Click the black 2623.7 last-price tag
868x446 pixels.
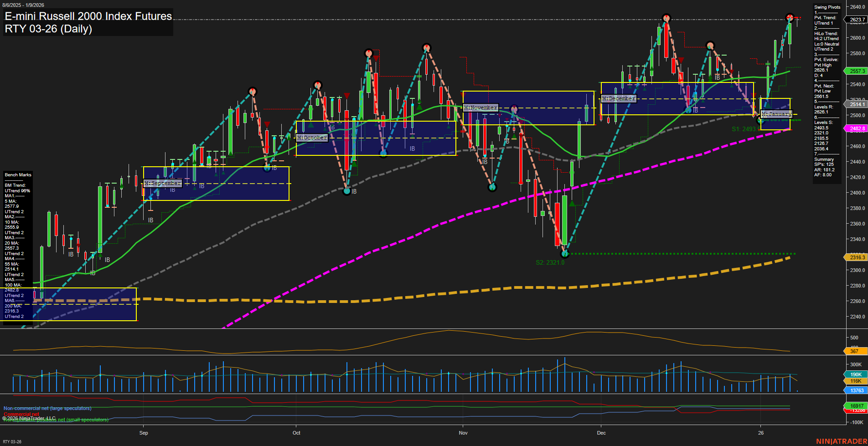[x=856, y=19]
